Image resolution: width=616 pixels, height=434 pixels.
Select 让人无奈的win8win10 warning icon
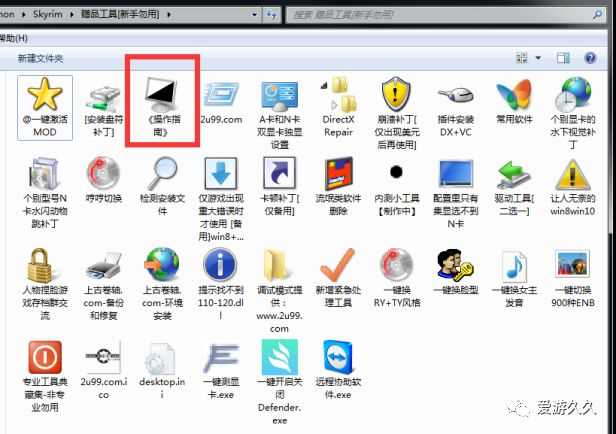click(x=573, y=175)
